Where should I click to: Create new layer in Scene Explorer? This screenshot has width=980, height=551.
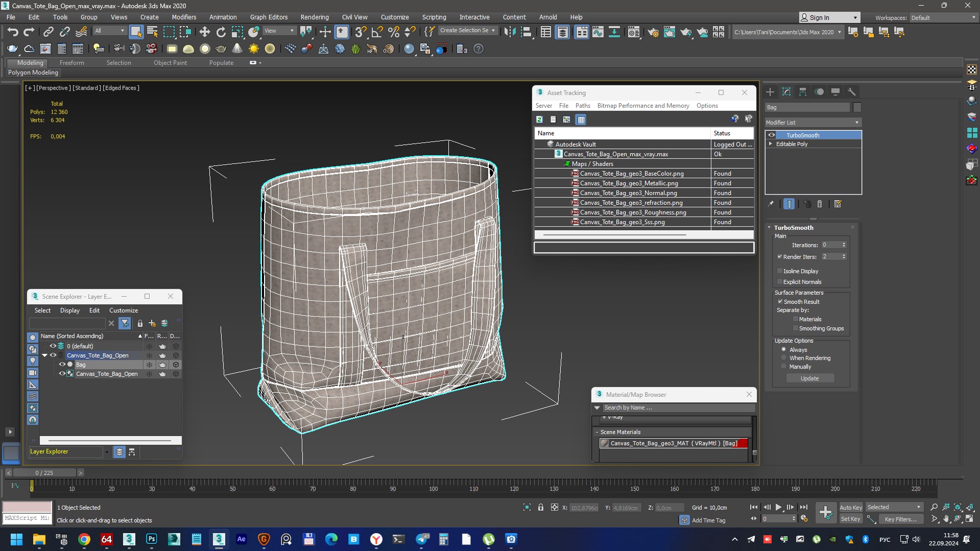152,323
